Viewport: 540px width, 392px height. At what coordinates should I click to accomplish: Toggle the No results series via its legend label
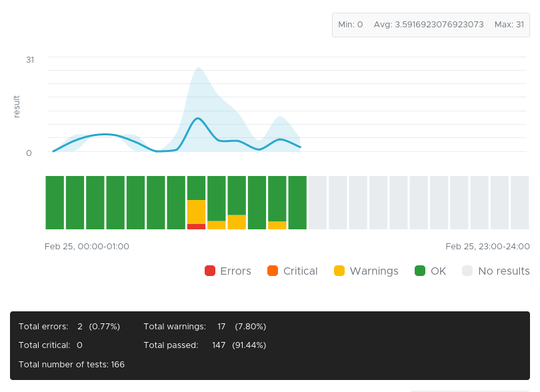505,271
